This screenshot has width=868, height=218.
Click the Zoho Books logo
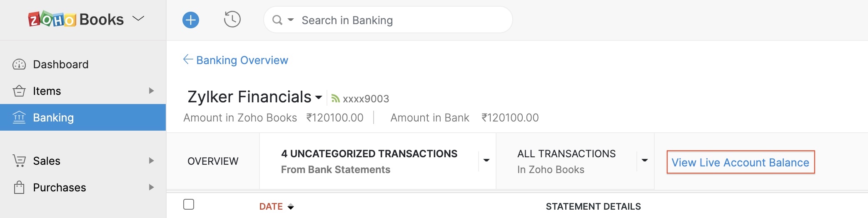point(76,20)
